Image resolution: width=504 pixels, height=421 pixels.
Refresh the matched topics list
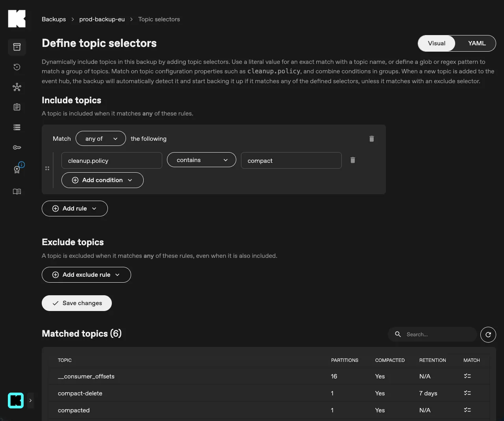[x=488, y=335]
